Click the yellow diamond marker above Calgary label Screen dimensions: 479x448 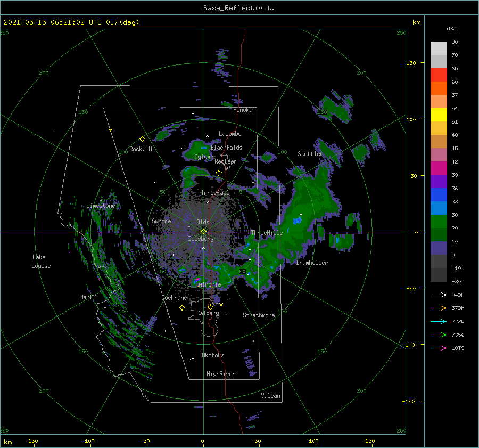coord(210,307)
